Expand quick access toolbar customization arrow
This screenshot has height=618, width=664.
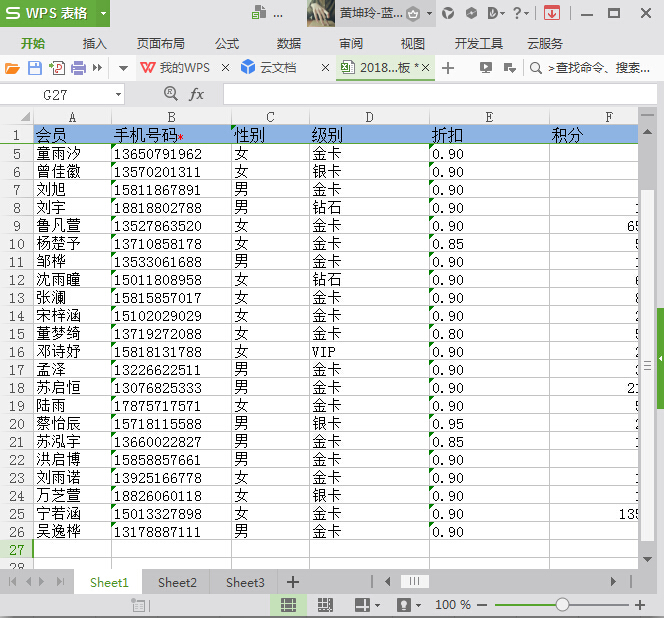[123, 68]
